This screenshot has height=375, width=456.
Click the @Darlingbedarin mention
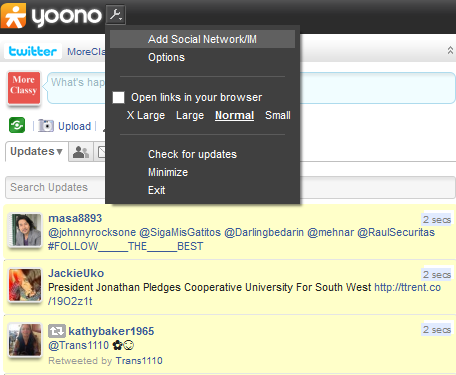[264, 232]
